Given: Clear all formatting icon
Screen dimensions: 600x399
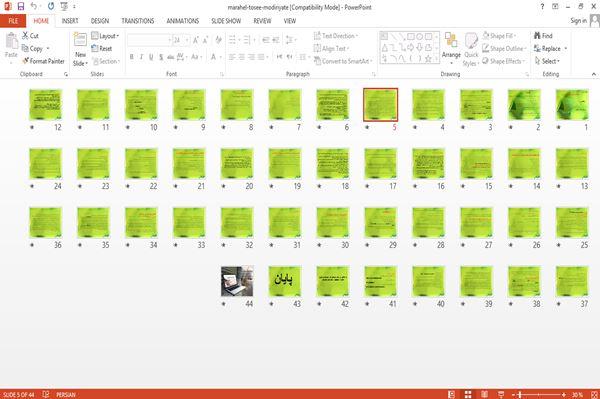Looking at the screenshot, I should pos(218,40).
